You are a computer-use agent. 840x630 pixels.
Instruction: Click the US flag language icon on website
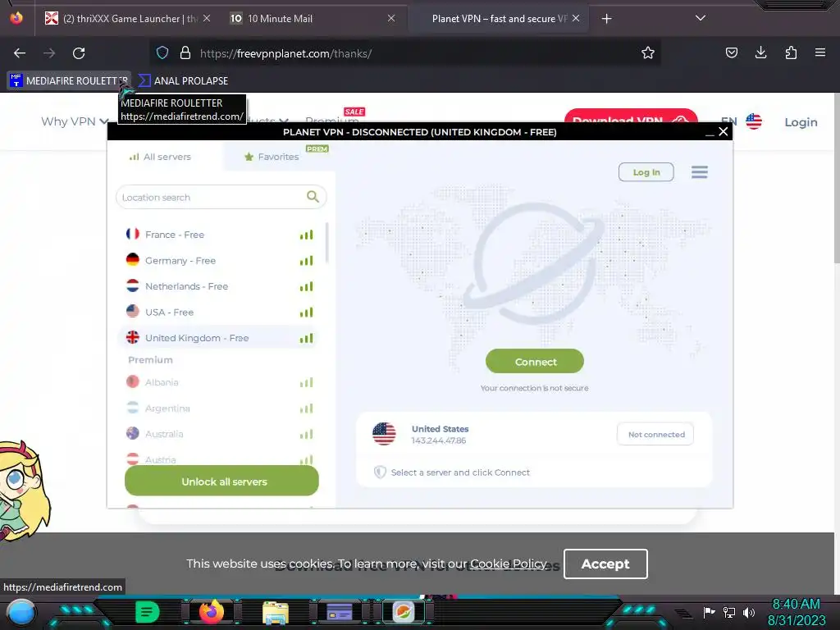(x=754, y=121)
